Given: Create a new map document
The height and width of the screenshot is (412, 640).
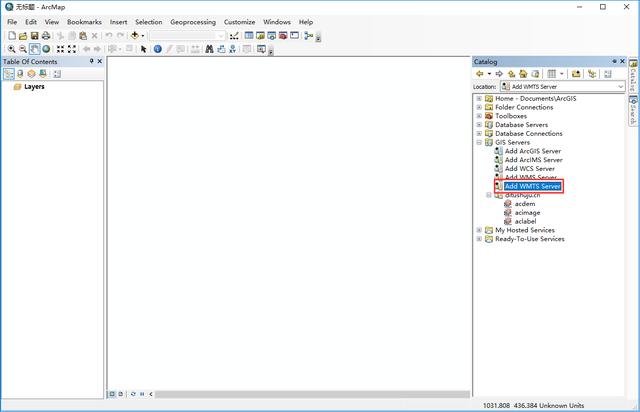Looking at the screenshot, I should pyautogui.click(x=12, y=36).
